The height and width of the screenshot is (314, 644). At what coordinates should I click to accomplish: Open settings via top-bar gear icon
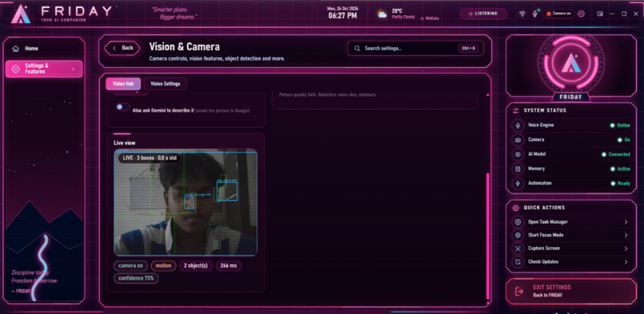tap(581, 14)
